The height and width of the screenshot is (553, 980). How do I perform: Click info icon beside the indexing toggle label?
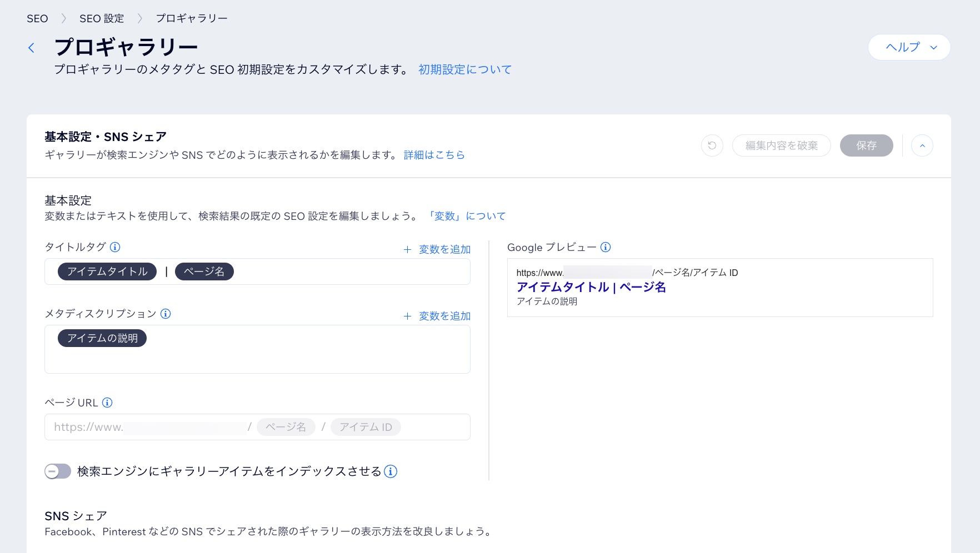[391, 471]
